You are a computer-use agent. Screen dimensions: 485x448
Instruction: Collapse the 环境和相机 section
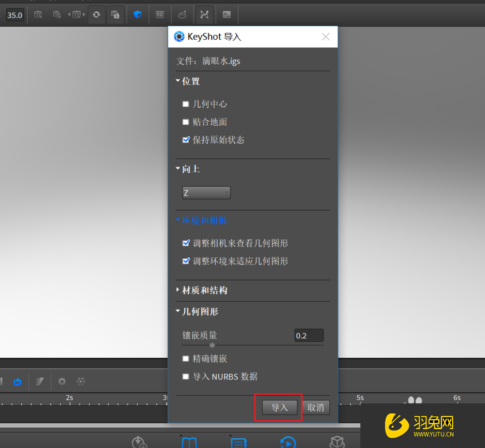click(x=178, y=220)
